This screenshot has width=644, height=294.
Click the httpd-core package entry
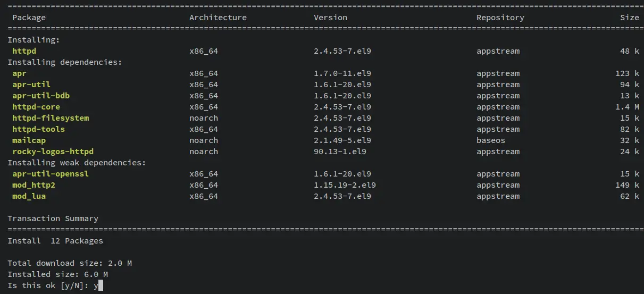coord(36,107)
